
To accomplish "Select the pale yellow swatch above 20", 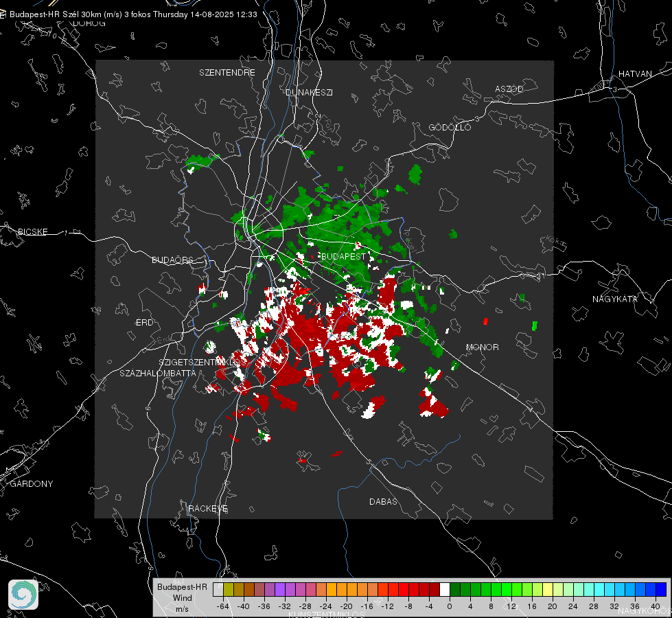I will [548, 590].
